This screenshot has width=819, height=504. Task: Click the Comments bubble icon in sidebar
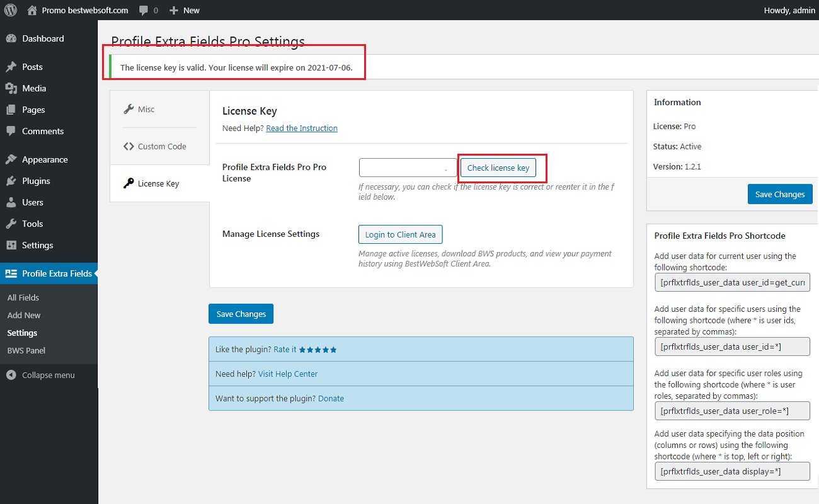11,131
